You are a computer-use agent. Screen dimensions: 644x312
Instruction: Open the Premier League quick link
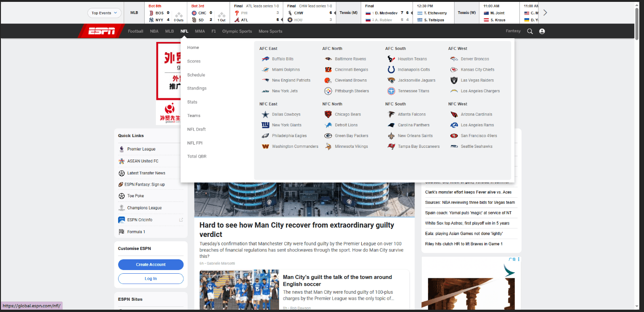coord(141,149)
